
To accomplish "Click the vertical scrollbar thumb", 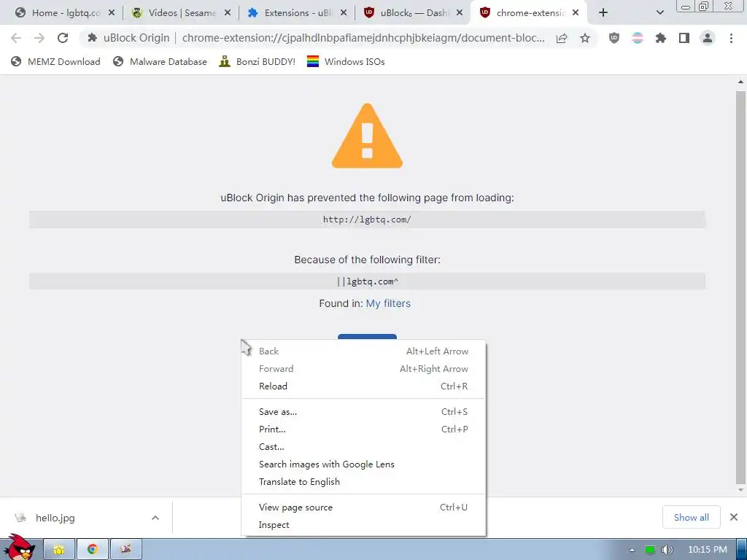I will [x=740, y=286].
